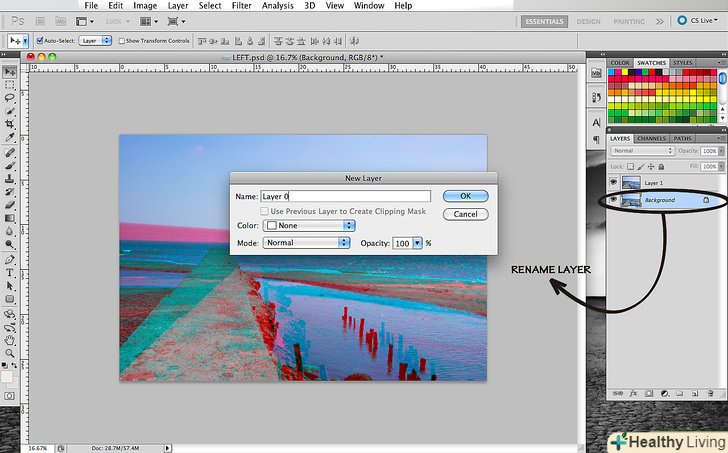Click OK in New Layer dialog

(465, 196)
